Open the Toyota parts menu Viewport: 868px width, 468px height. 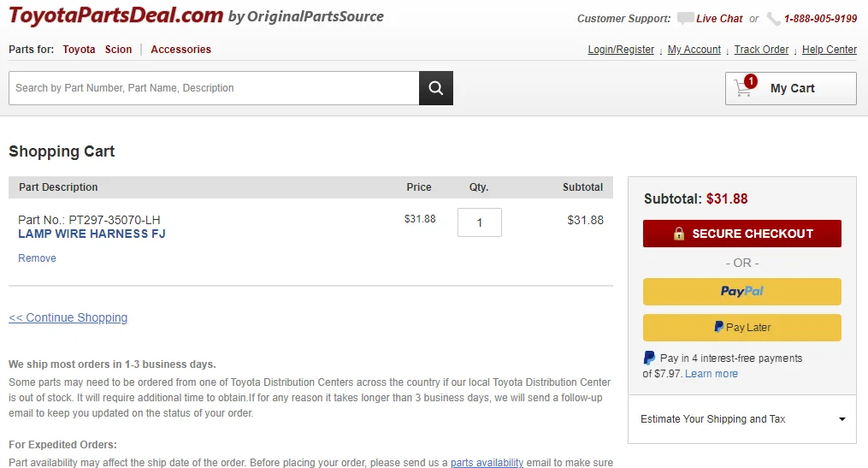(x=79, y=50)
